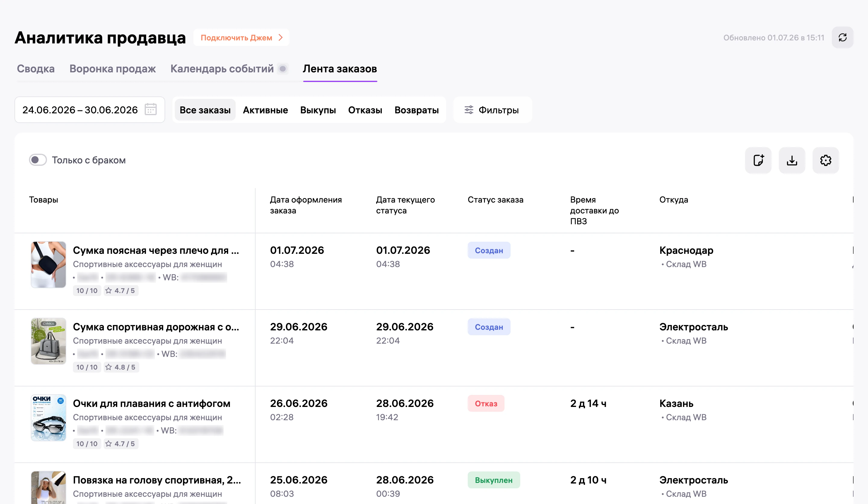Click the Выкуплен status badge

click(494, 480)
